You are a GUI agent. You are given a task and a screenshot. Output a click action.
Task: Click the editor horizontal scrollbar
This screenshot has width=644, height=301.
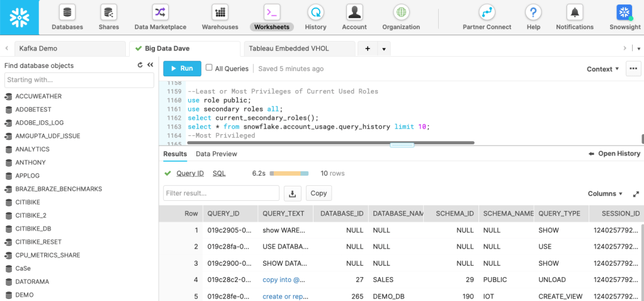pos(330,142)
